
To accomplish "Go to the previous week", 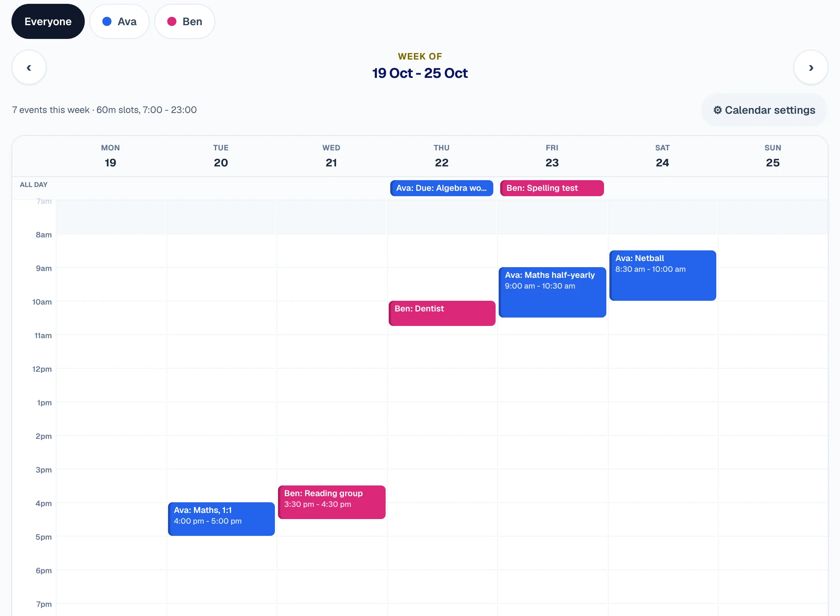I will (29, 68).
